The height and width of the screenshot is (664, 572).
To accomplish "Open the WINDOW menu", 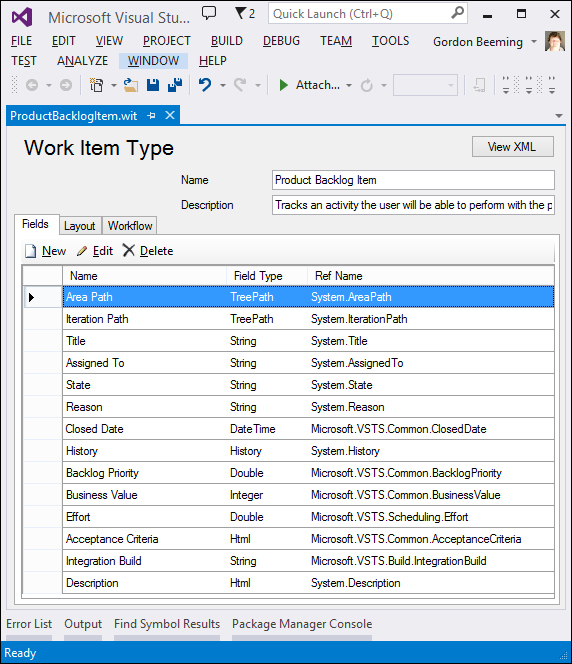I will 153,61.
